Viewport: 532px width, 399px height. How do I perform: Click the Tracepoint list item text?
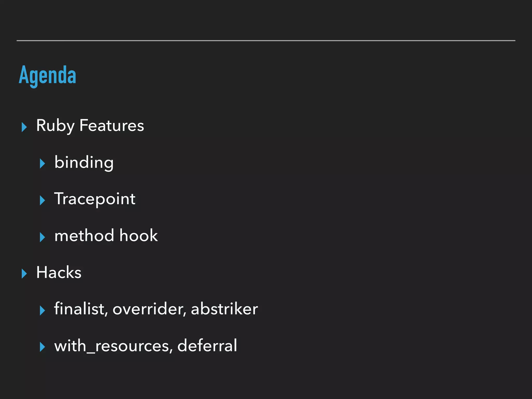point(95,199)
